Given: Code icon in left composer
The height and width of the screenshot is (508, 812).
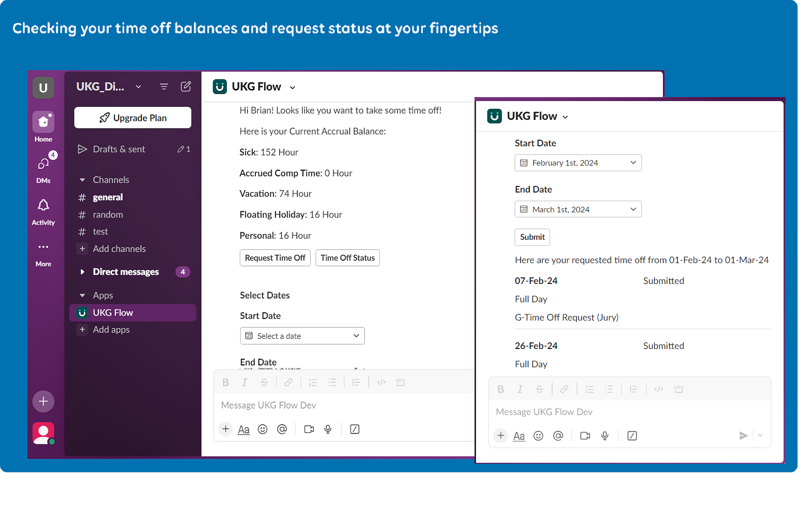Looking at the screenshot, I should pyautogui.click(x=381, y=383).
